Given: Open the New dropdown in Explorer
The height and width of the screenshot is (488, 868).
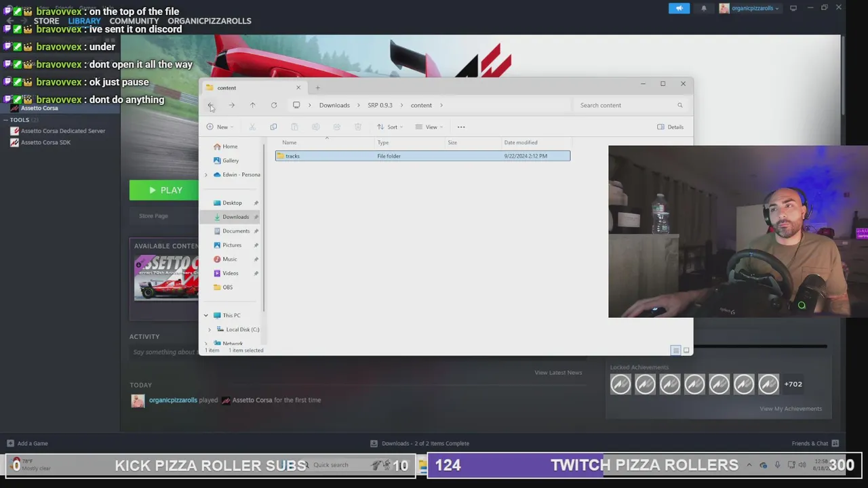Looking at the screenshot, I should [220, 127].
